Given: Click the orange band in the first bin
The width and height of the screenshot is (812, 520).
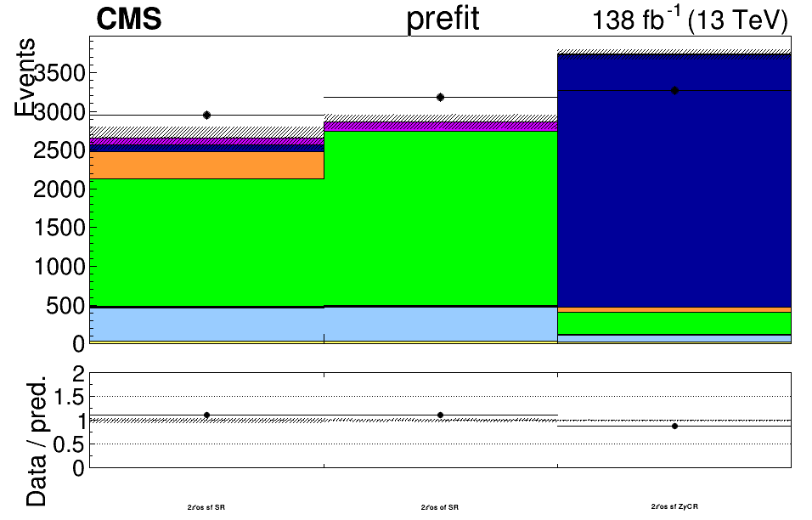Looking at the screenshot, I should point(206,165).
